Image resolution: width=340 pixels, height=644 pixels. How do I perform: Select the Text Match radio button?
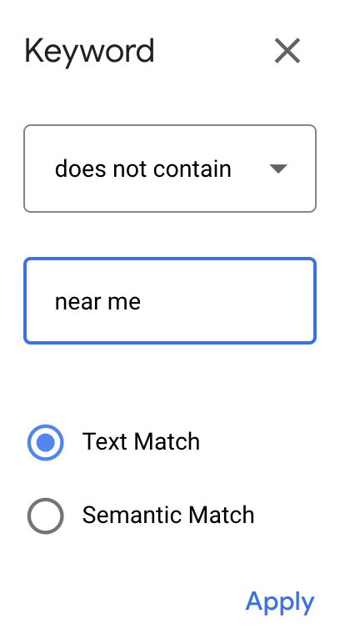pyautogui.click(x=46, y=442)
